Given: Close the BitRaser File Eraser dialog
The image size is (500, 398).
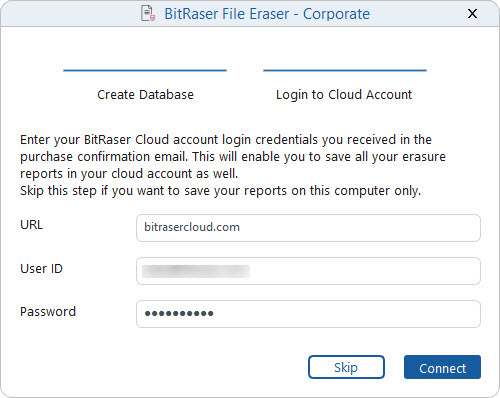Looking at the screenshot, I should (472, 14).
